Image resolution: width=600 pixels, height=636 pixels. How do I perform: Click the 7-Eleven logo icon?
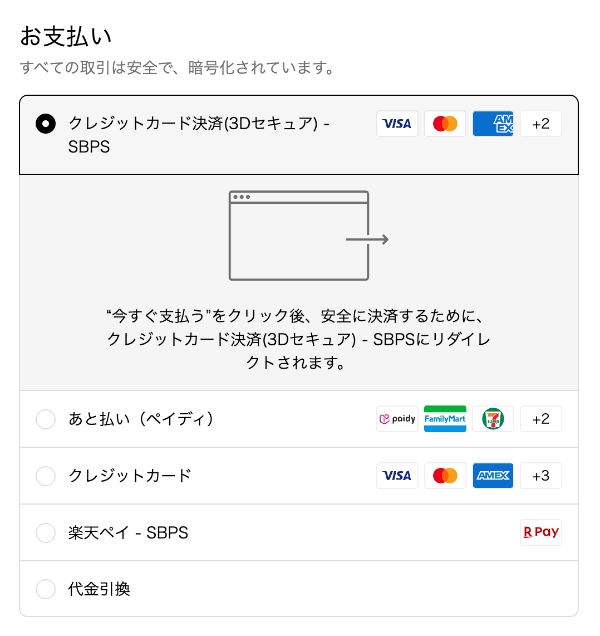pos(493,419)
